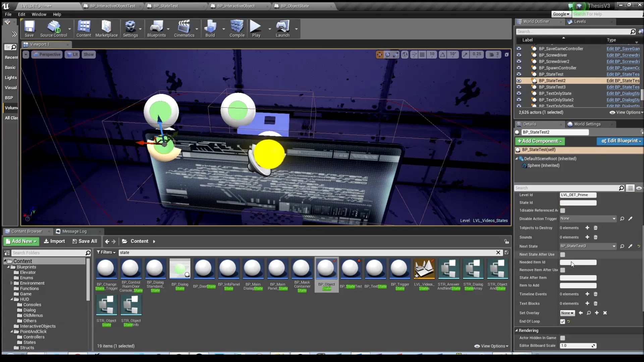This screenshot has height=362, width=644.
Task: Select the BP_DoorState asset thumbnail
Action: pos(204,268)
